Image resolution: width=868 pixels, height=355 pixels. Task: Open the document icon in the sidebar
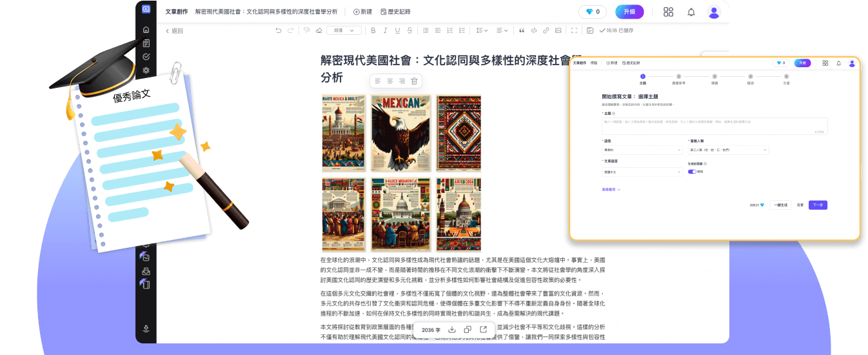(x=146, y=43)
